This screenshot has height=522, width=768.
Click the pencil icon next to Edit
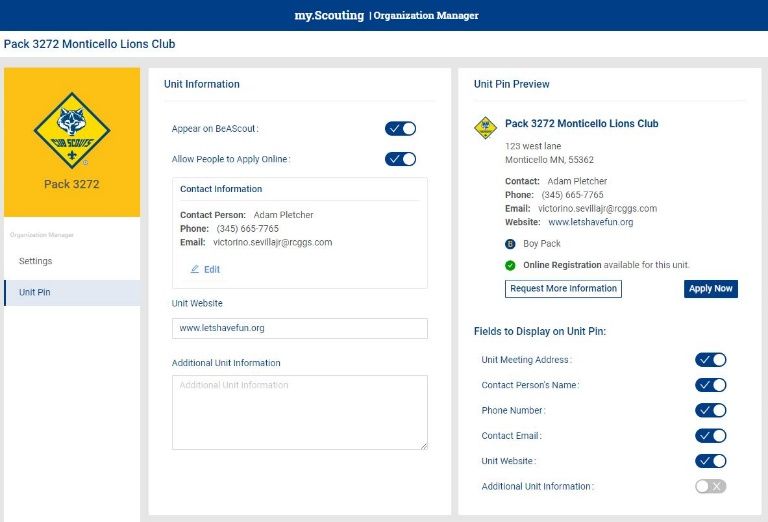pyautogui.click(x=194, y=269)
